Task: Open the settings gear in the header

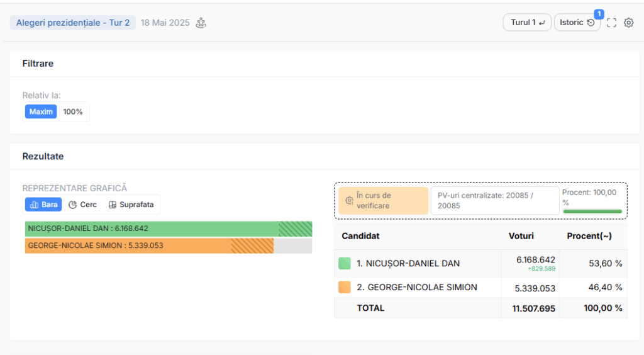Action: pyautogui.click(x=628, y=23)
